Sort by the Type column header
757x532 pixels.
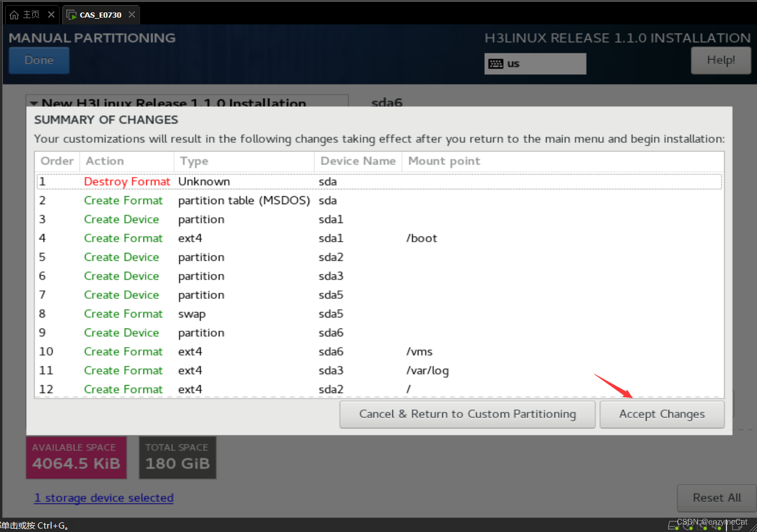coord(244,161)
